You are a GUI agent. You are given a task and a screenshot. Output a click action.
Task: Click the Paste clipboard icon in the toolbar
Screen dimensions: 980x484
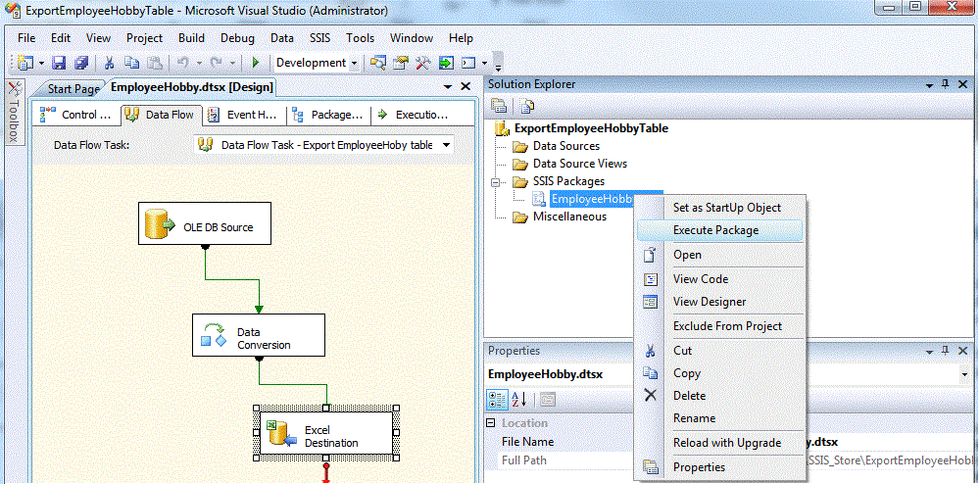(x=154, y=63)
